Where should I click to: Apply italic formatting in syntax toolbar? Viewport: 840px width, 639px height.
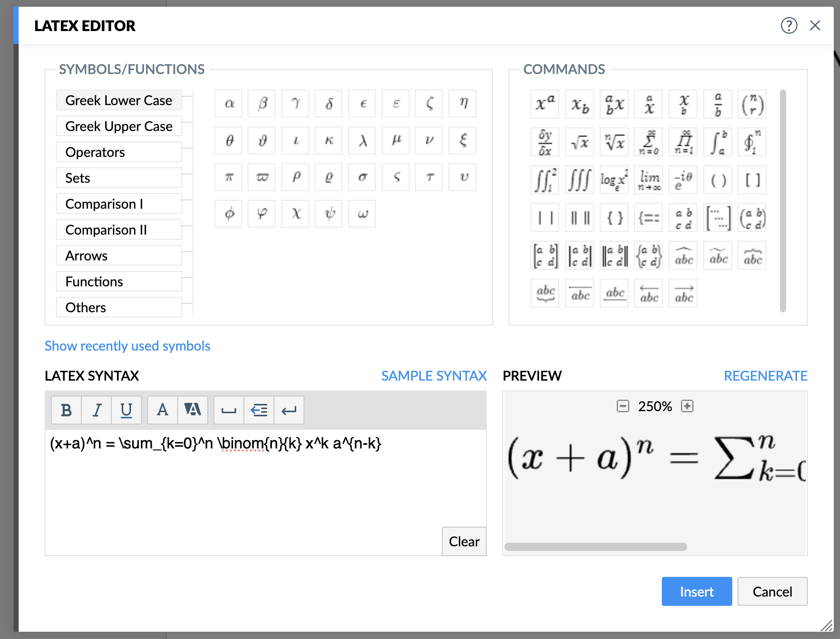click(x=96, y=410)
